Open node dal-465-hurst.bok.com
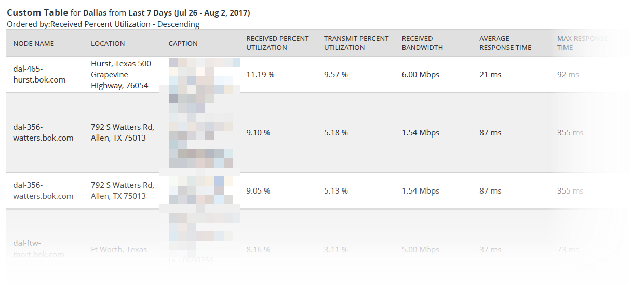 point(39,75)
